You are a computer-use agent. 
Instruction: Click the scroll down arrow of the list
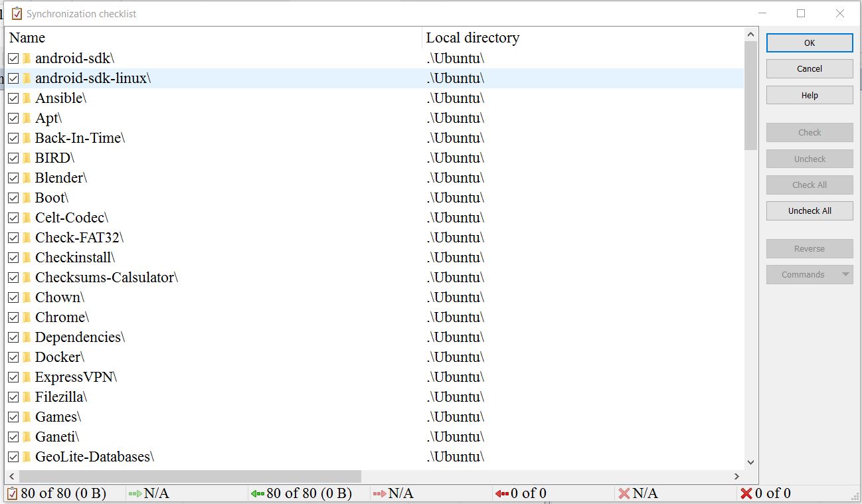coord(750,462)
